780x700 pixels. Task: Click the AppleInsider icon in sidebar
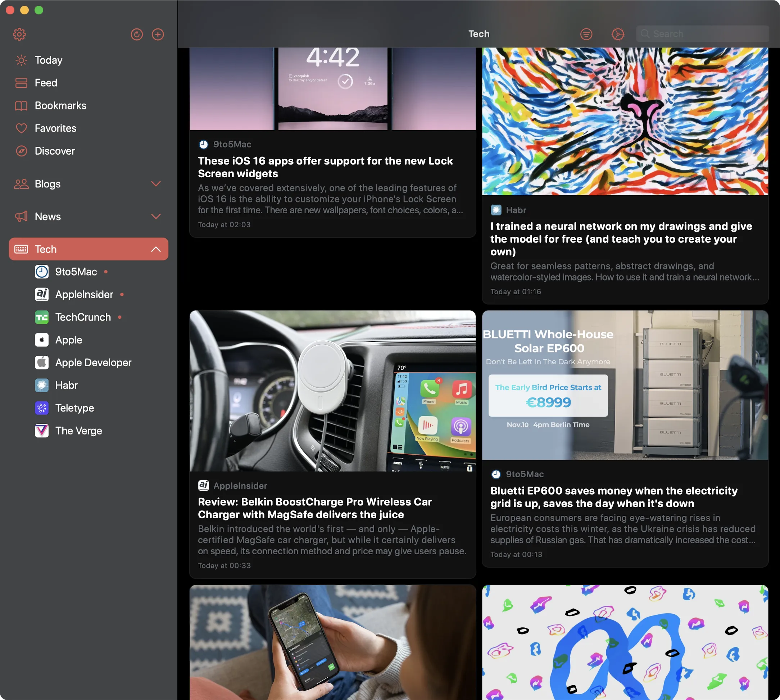point(42,295)
